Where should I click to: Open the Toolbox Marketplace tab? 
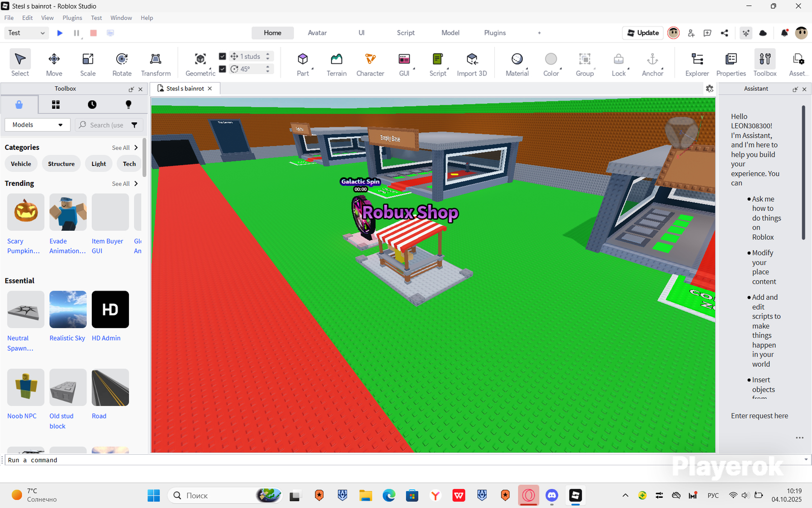(x=19, y=105)
